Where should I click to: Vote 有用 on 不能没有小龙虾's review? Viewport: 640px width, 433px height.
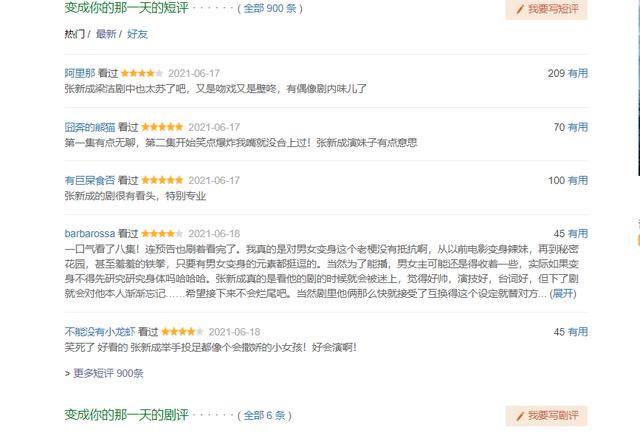578,332
